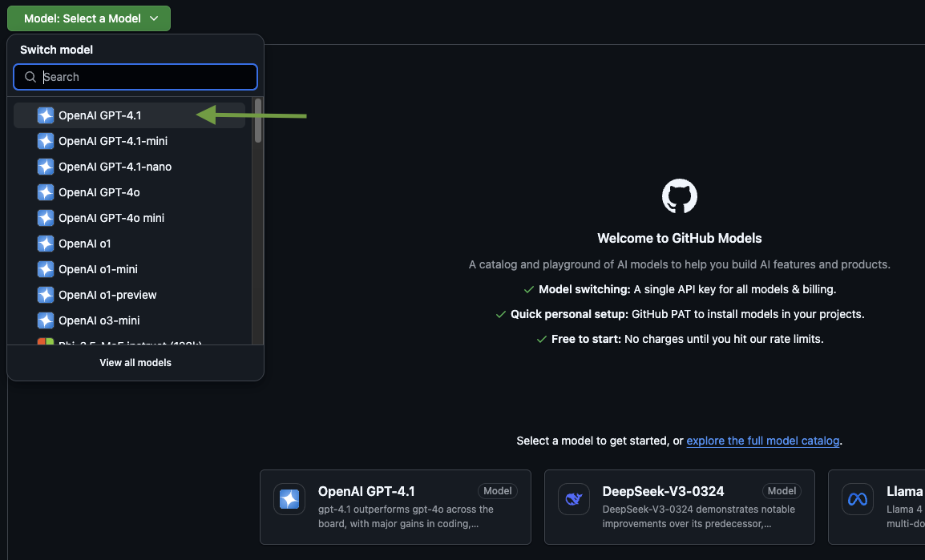This screenshot has width=925, height=560.
Task: Click the Meta logo on Llama card
Action: click(x=858, y=499)
